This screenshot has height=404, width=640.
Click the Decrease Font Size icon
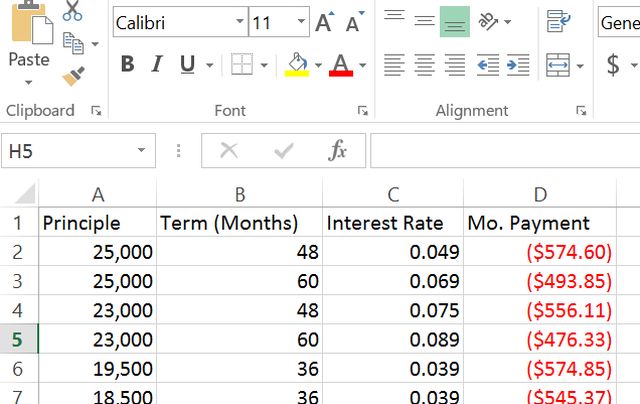[x=354, y=22]
